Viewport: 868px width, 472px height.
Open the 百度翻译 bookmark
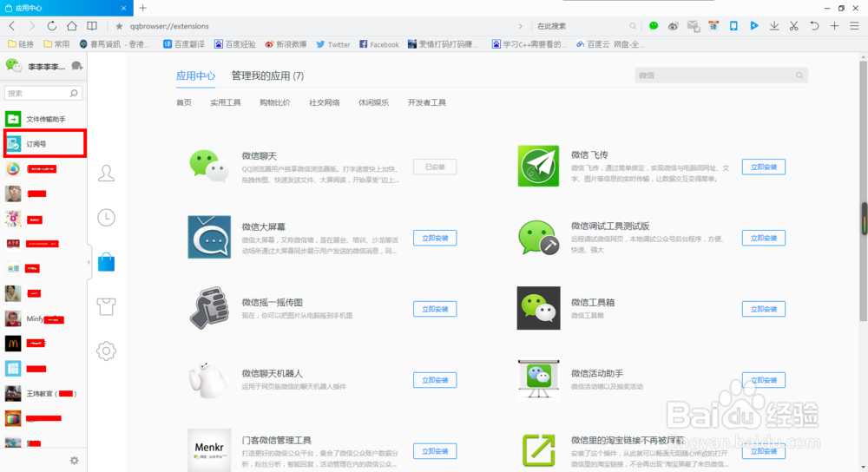point(184,44)
